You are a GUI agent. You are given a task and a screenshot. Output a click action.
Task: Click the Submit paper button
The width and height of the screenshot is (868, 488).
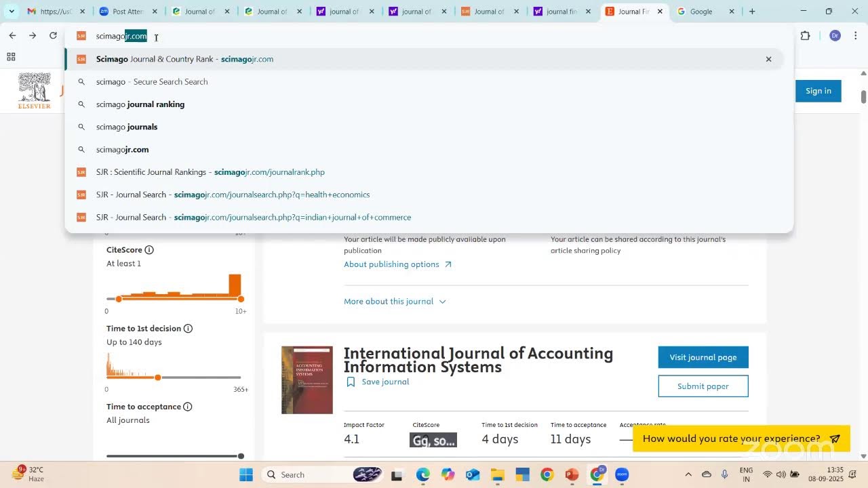tap(703, 386)
